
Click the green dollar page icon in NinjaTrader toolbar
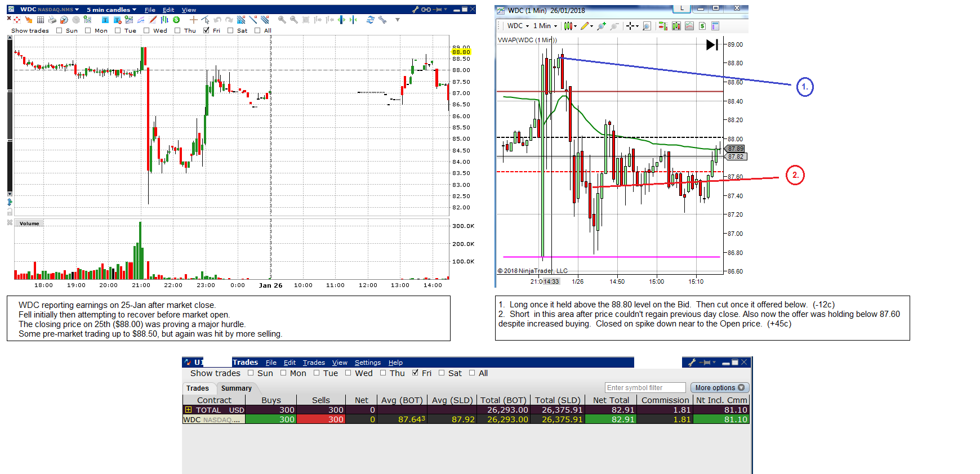click(702, 26)
